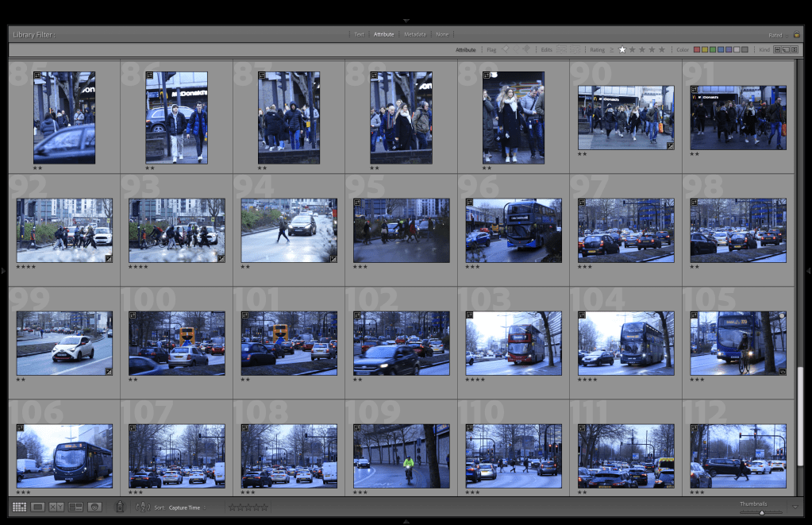Expand the hidden top panel arrow
The height and width of the screenshot is (525, 812).
(x=406, y=21)
